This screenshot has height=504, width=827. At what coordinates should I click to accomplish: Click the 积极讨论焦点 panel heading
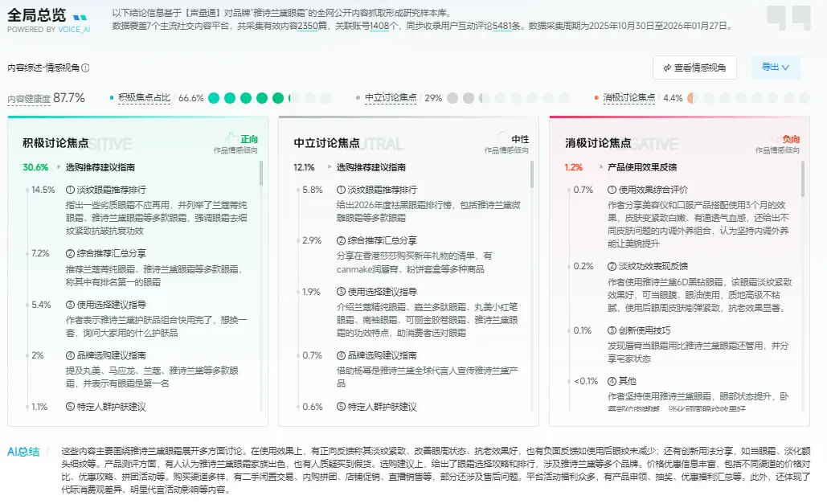[55, 143]
